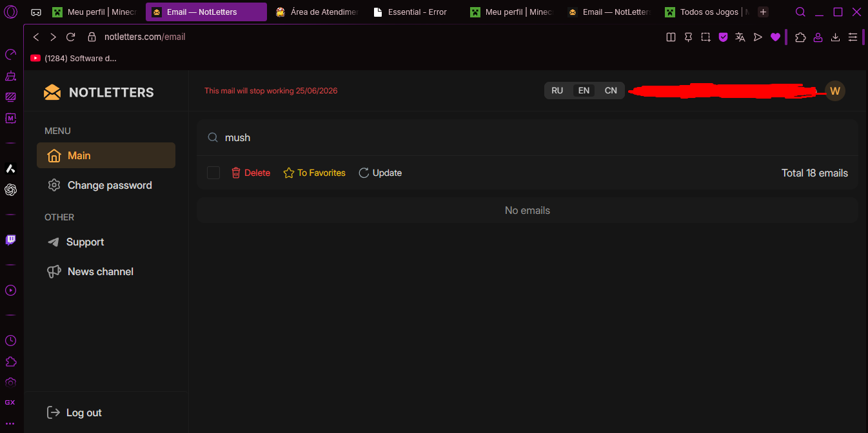Image resolution: width=868 pixels, height=433 pixels.
Task: Open the Downloads toolbar icon
Action: (835, 37)
